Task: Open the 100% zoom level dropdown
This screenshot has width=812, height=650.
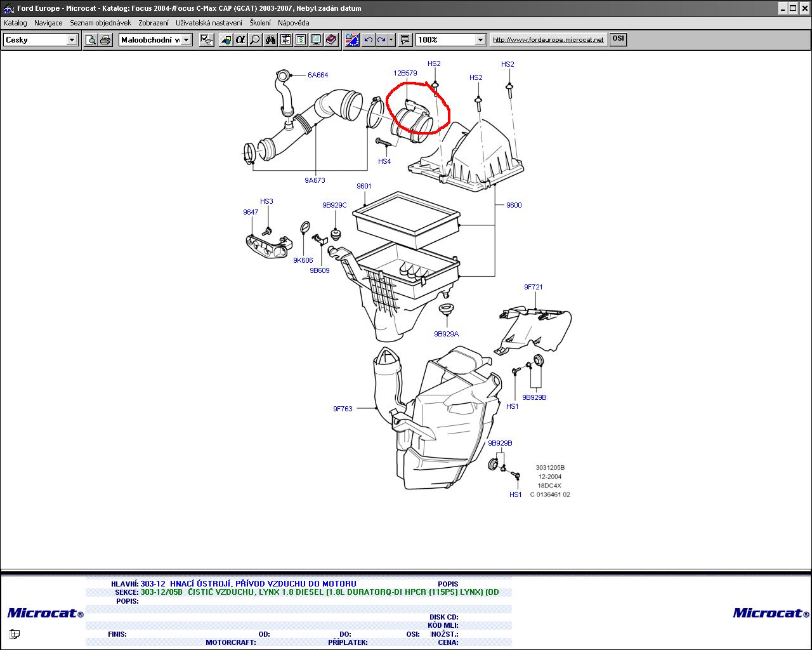Action: click(480, 40)
